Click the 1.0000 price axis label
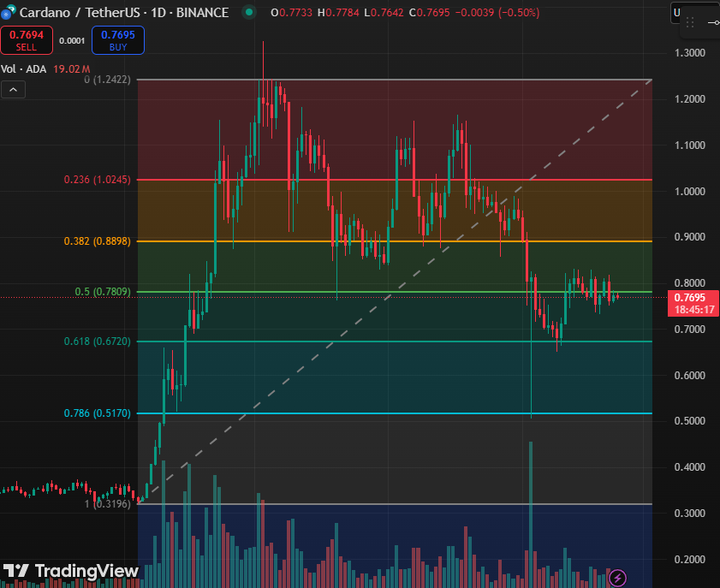The width and height of the screenshot is (720, 588). [x=689, y=192]
